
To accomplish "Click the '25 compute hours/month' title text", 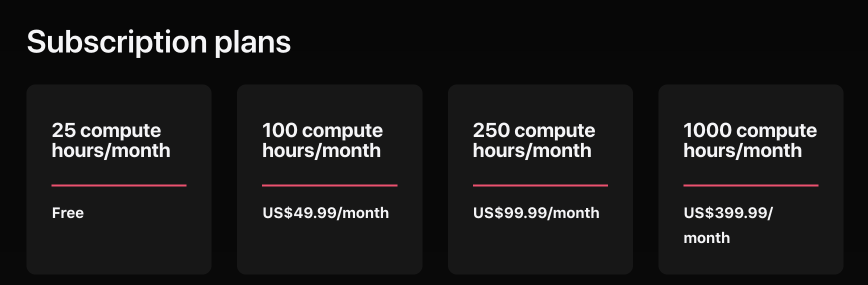I will [x=111, y=140].
